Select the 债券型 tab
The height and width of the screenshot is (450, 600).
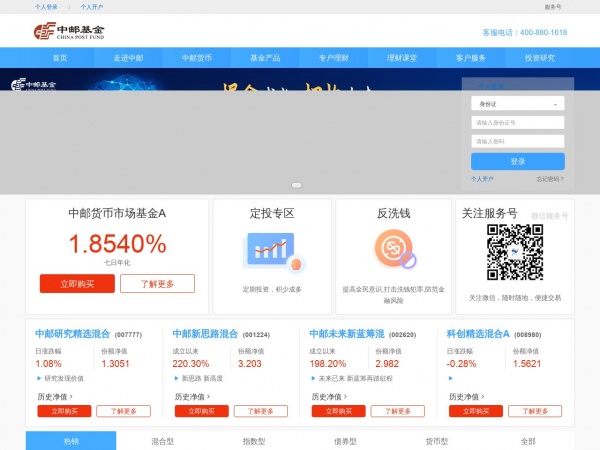[345, 441]
